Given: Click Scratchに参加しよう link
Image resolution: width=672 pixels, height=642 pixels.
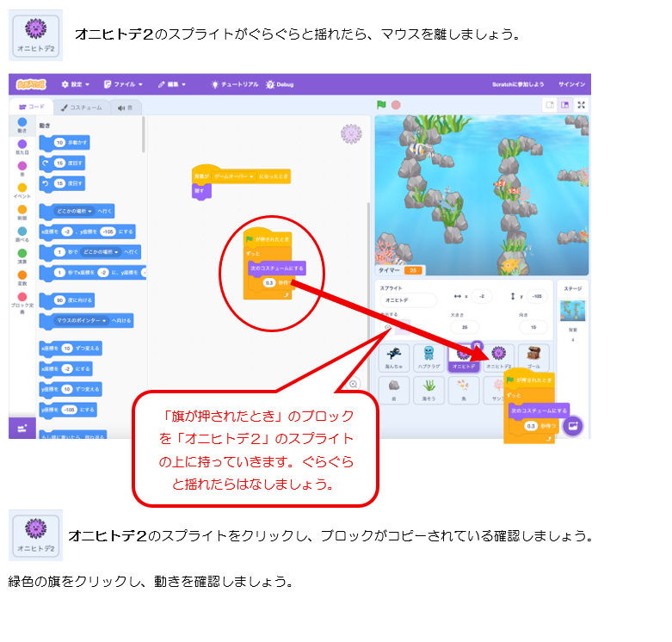Looking at the screenshot, I should tap(518, 84).
